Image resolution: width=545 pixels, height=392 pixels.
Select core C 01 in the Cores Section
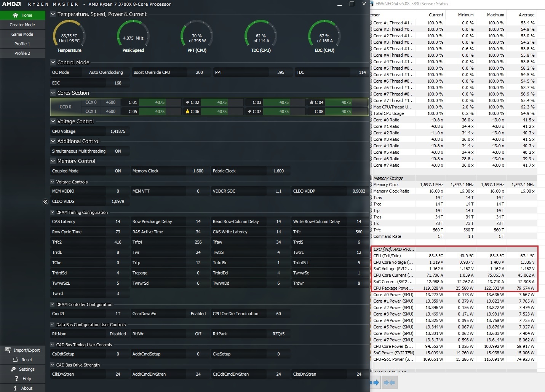[x=152, y=102]
